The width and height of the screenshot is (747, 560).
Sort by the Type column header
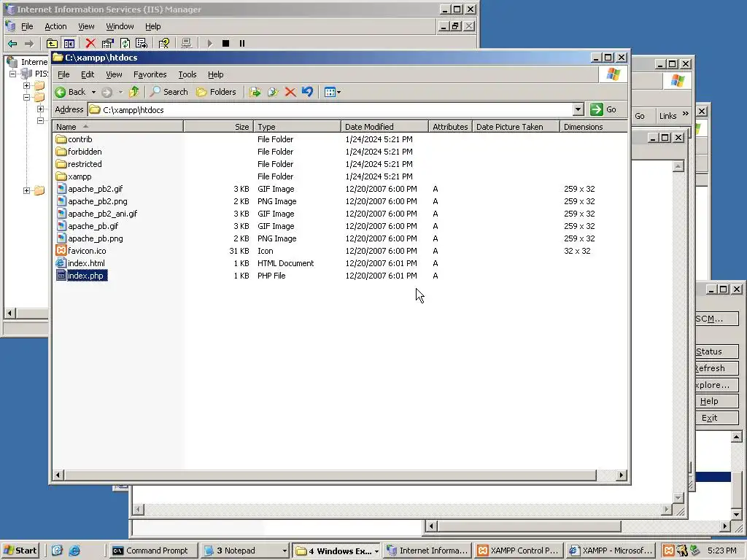point(297,127)
